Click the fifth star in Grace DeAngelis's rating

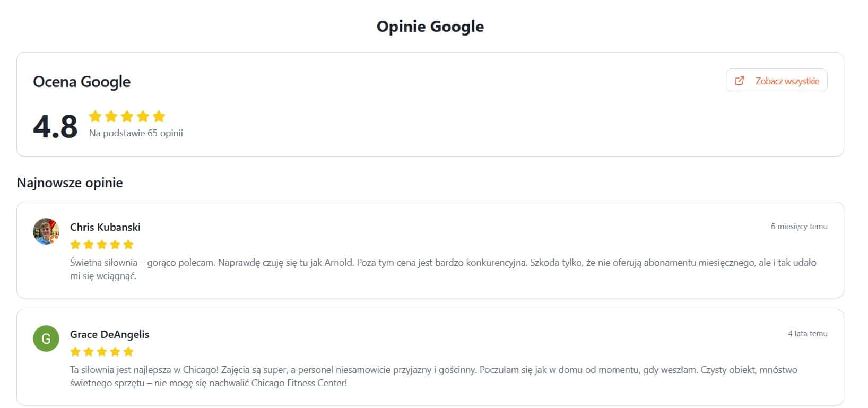click(128, 352)
